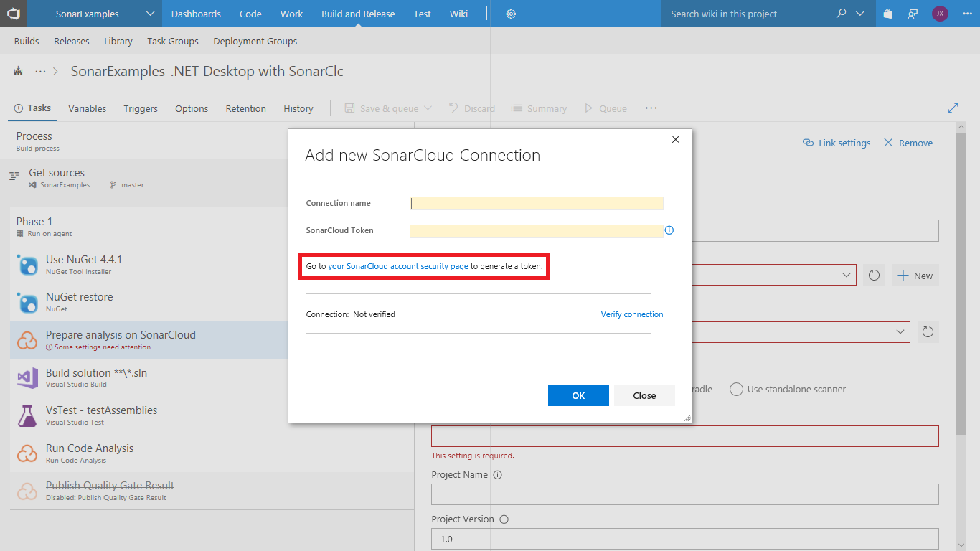This screenshot has width=980, height=551.
Task: Open the breadcrumb ellipsis menu
Action: tap(40, 71)
